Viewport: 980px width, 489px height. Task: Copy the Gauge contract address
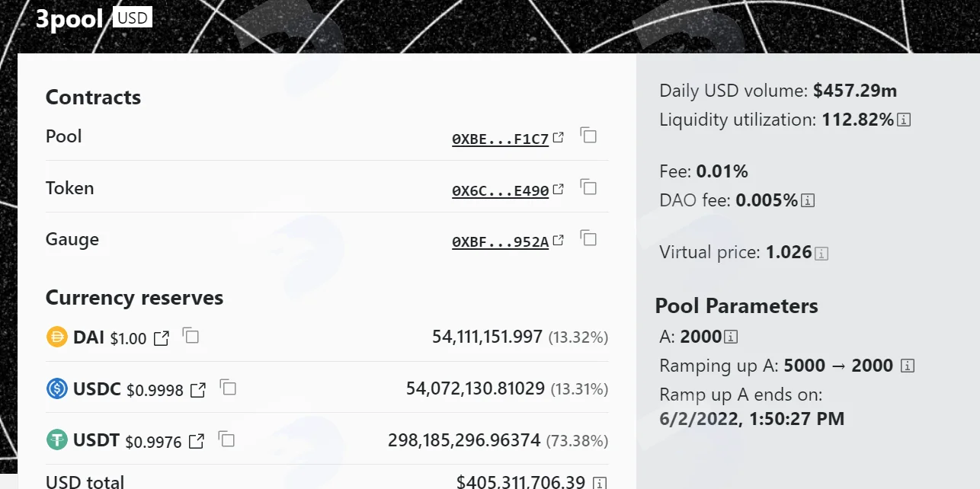tap(588, 238)
